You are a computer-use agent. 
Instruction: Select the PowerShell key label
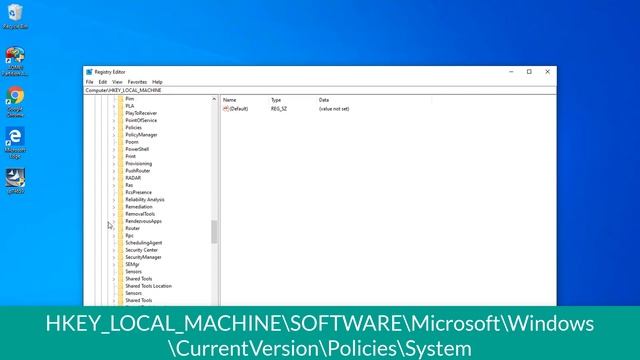pyautogui.click(x=137, y=149)
